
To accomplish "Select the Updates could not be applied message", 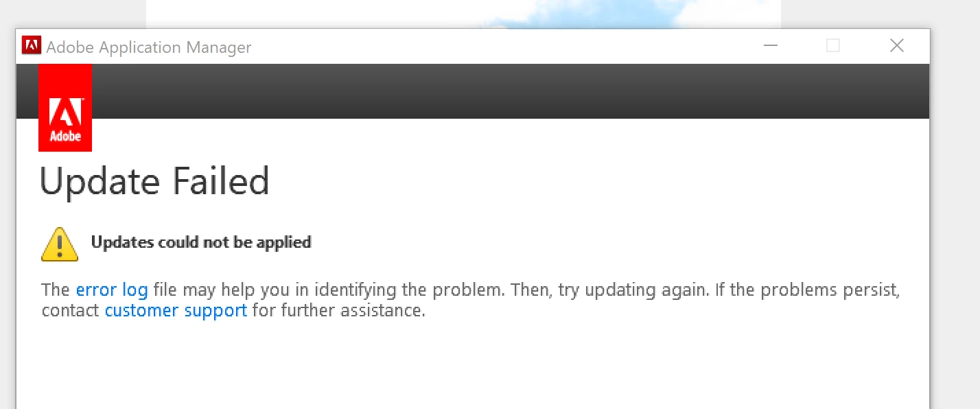I will (x=201, y=242).
